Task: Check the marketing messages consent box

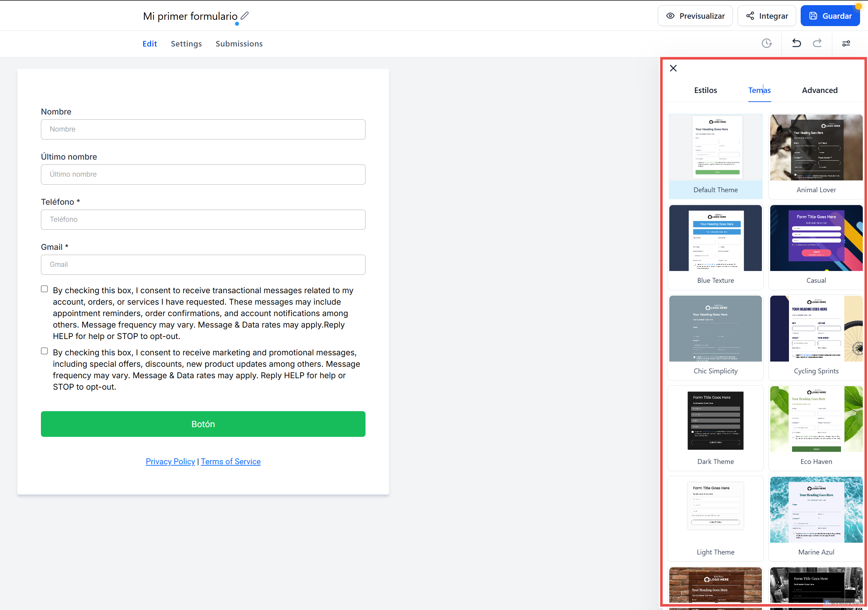Action: [45, 351]
